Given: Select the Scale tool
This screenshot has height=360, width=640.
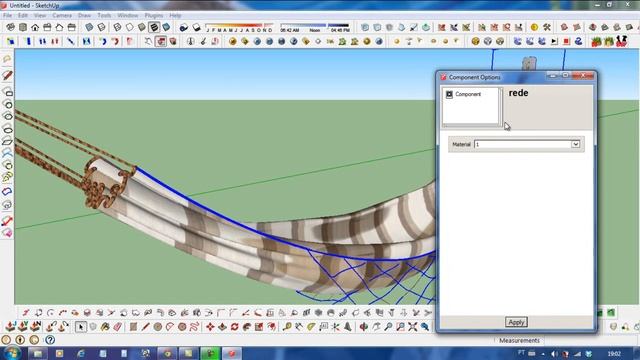Looking at the screenshot, I should [x=259, y=327].
